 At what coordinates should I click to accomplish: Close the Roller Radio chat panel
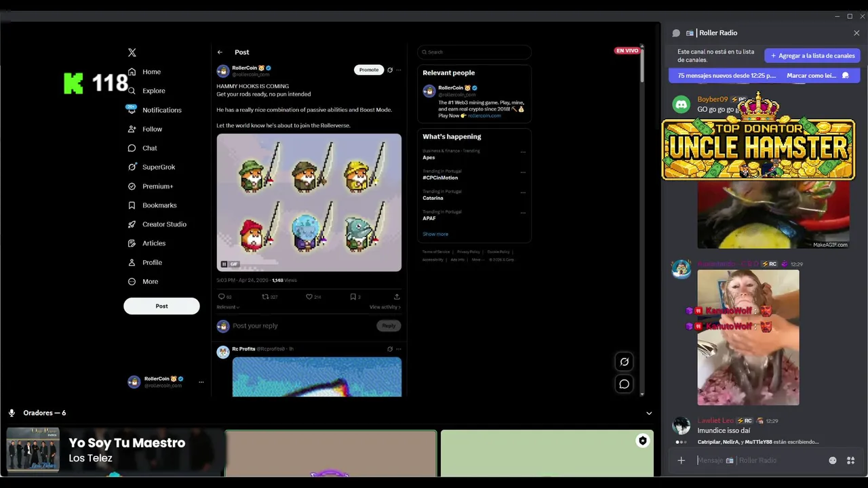coord(856,33)
